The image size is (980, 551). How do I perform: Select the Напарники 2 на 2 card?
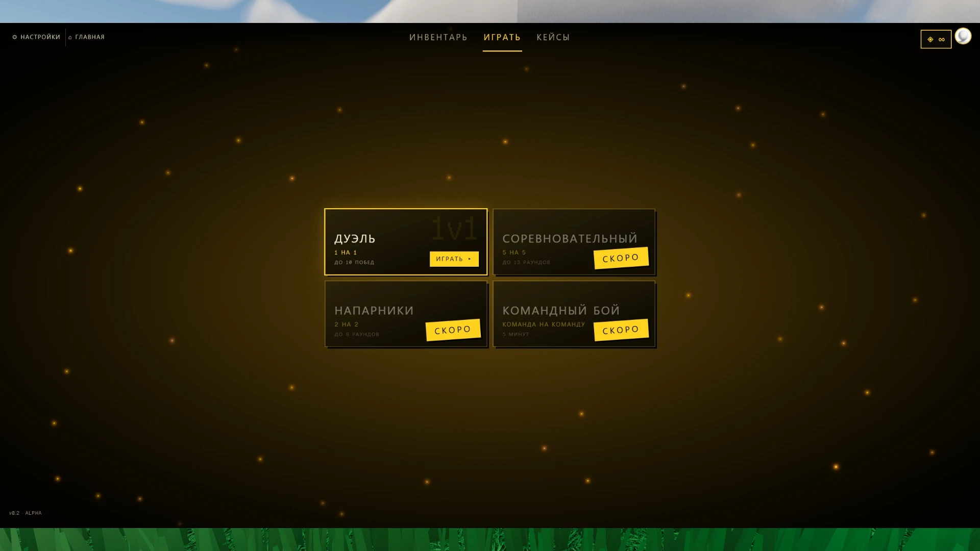point(406,314)
